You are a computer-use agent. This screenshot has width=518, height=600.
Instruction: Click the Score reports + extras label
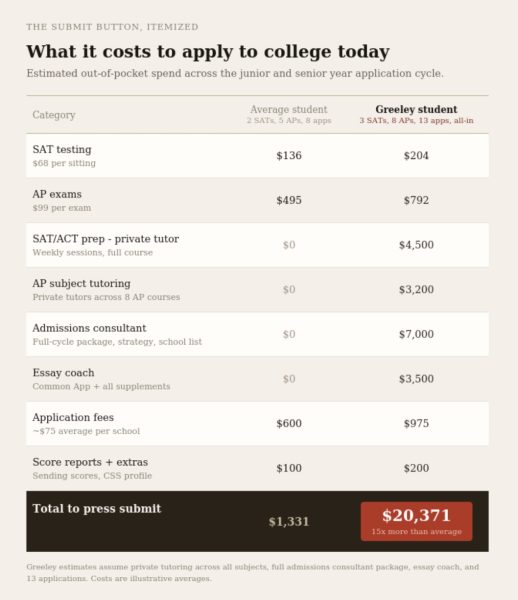click(90, 462)
